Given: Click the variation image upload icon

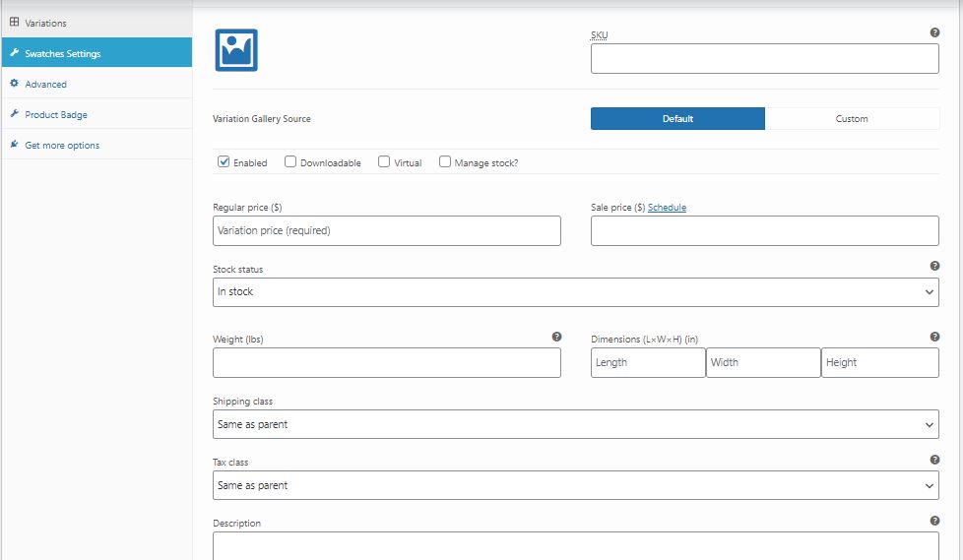Looking at the screenshot, I should (x=236, y=50).
